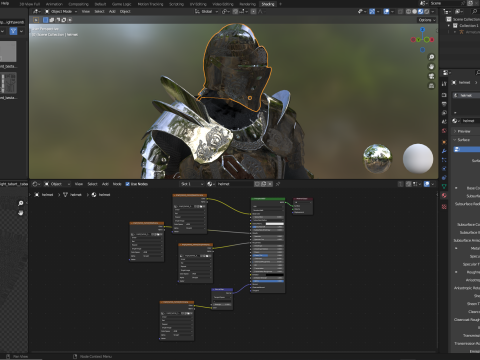Open the Texture properties tab icon
The height and width of the screenshot is (360, 480).
[444, 207]
